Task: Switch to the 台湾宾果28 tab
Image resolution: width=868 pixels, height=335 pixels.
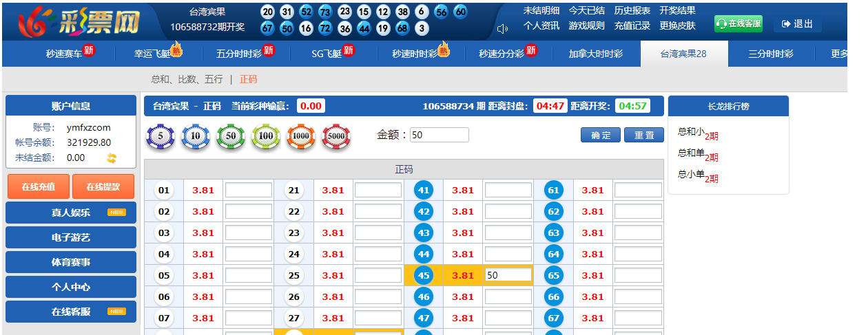Action: point(683,54)
